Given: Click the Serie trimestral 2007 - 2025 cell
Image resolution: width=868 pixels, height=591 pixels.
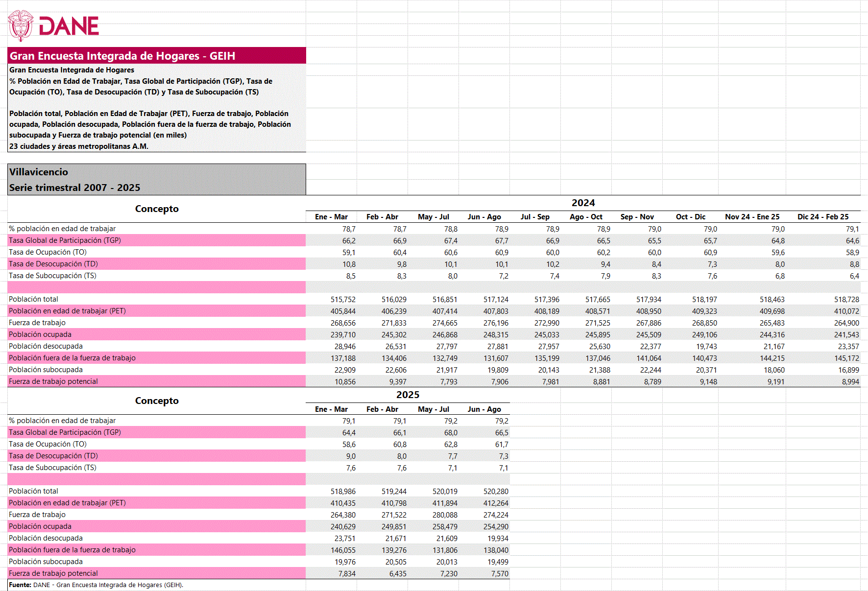Looking at the screenshot, I should pos(74,188).
